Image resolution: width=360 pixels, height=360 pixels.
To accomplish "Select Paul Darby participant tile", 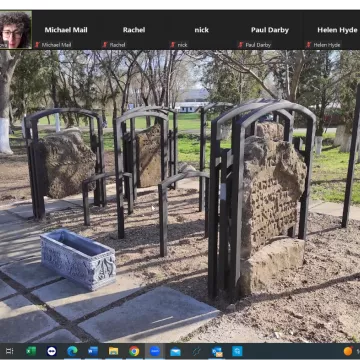I will (270, 30).
